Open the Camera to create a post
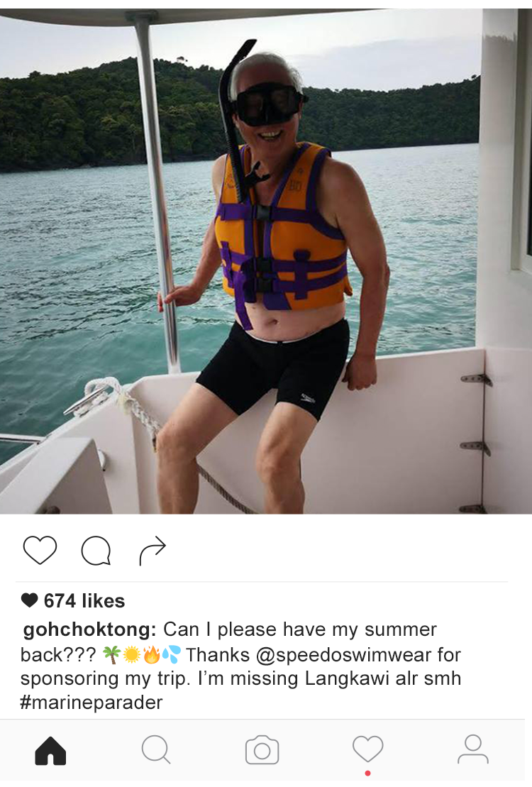 click(x=262, y=751)
